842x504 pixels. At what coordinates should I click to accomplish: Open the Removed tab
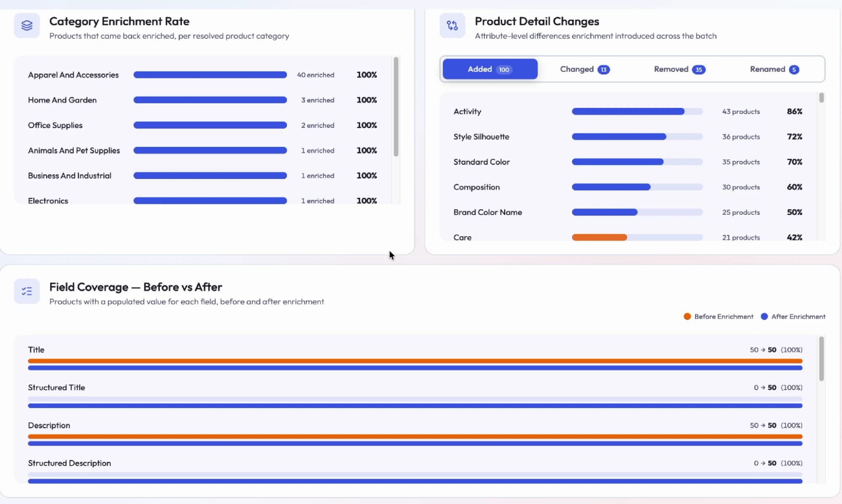click(679, 69)
